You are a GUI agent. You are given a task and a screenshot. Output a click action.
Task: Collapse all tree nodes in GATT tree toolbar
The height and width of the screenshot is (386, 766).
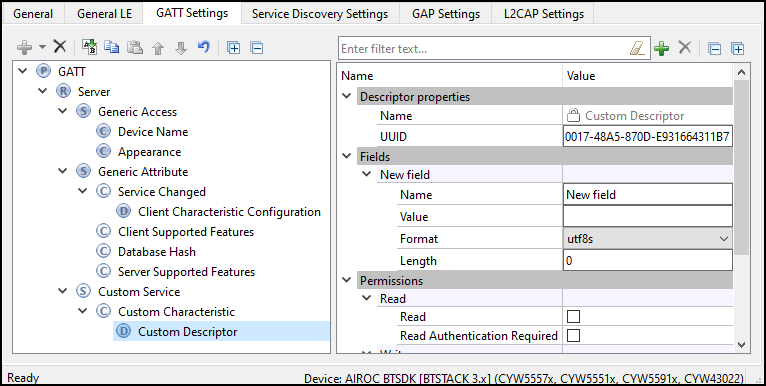(x=256, y=48)
